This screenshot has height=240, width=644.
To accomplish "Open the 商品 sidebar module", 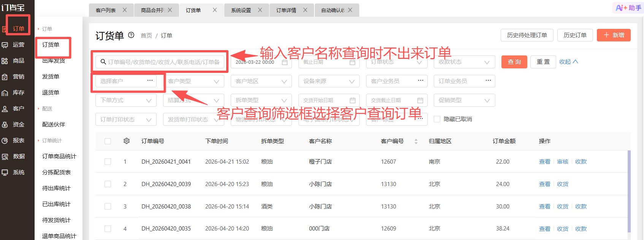I will [13, 61].
